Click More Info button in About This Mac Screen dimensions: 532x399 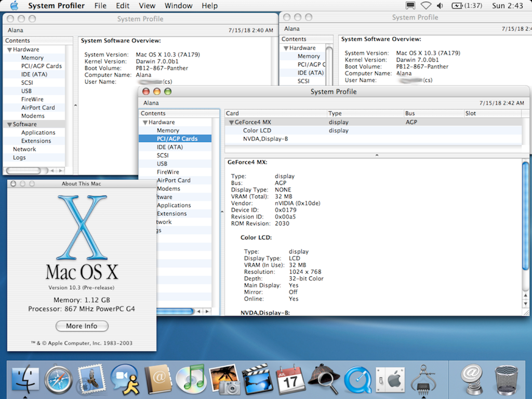(82, 326)
